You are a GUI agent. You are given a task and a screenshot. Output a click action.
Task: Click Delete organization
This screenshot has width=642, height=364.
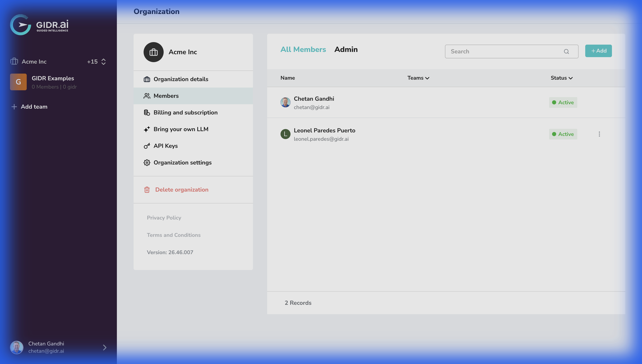pos(182,190)
